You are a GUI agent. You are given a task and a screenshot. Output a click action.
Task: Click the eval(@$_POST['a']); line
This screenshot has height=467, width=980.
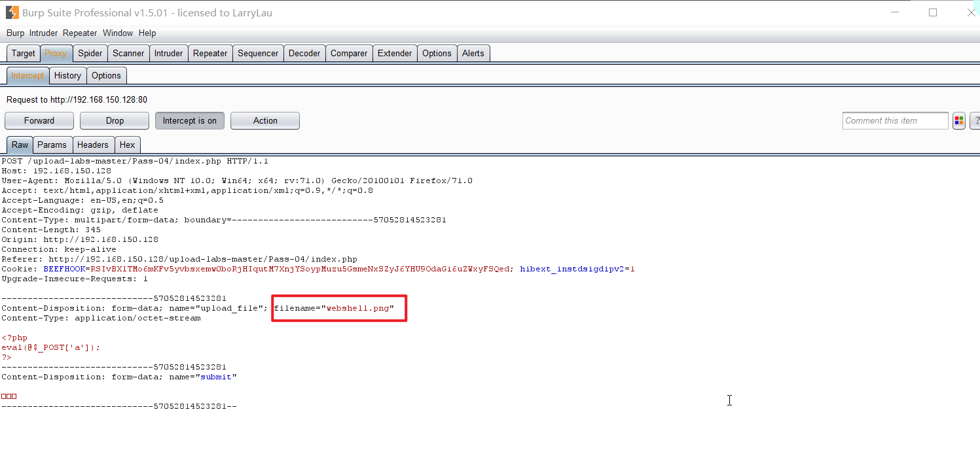(x=51, y=347)
